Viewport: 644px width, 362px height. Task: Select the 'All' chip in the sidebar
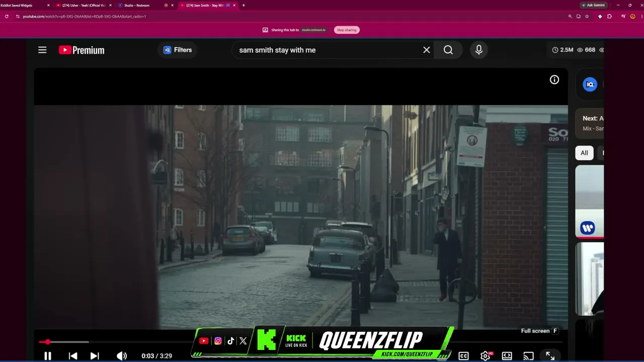[x=584, y=153]
